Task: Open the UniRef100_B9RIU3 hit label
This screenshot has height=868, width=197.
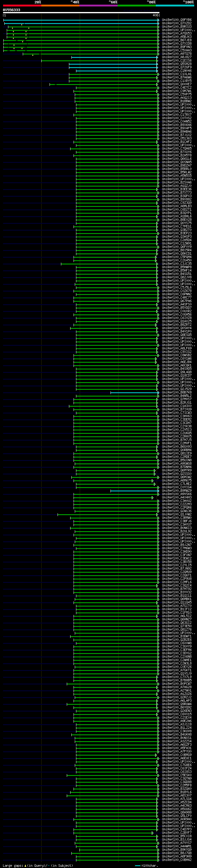Action: pyautogui.click(x=177, y=26)
